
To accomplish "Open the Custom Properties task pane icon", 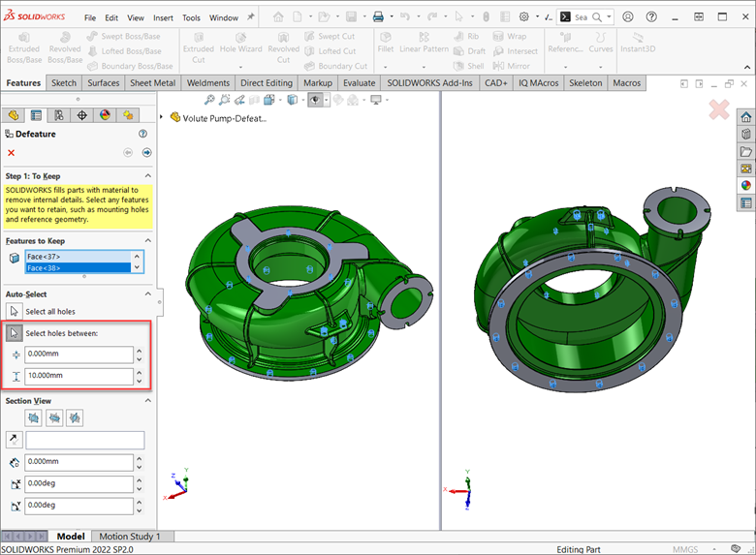I will (x=746, y=202).
